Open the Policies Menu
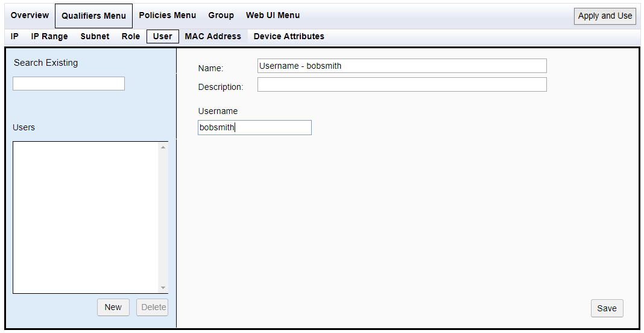Screen dimensions: 644x333 tap(167, 16)
